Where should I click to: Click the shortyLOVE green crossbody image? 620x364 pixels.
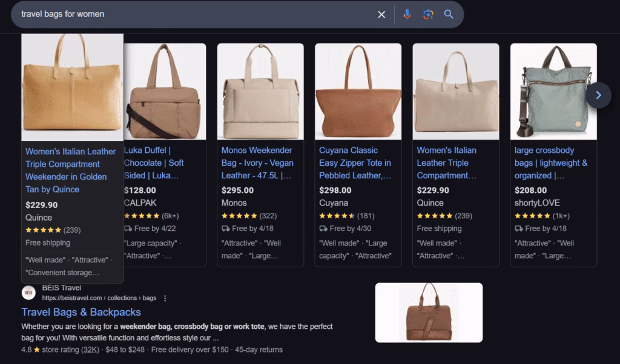click(553, 91)
